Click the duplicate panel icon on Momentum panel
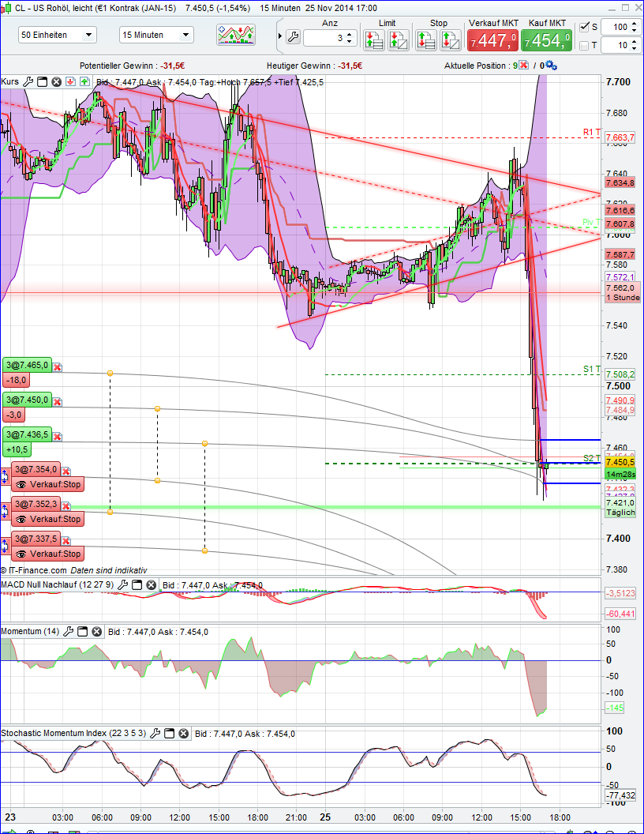The image size is (644, 834). 84,631
